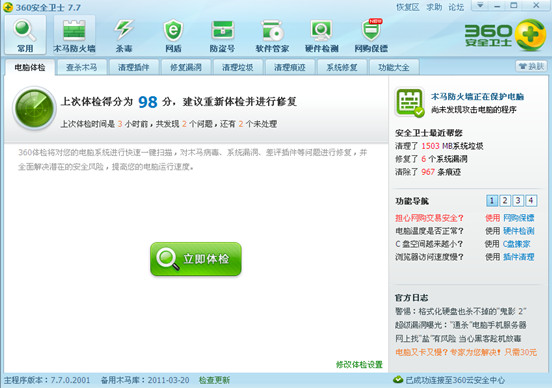The height and width of the screenshot is (388, 552).
Task: Click the cloud security connected status icon
Action: (398, 380)
